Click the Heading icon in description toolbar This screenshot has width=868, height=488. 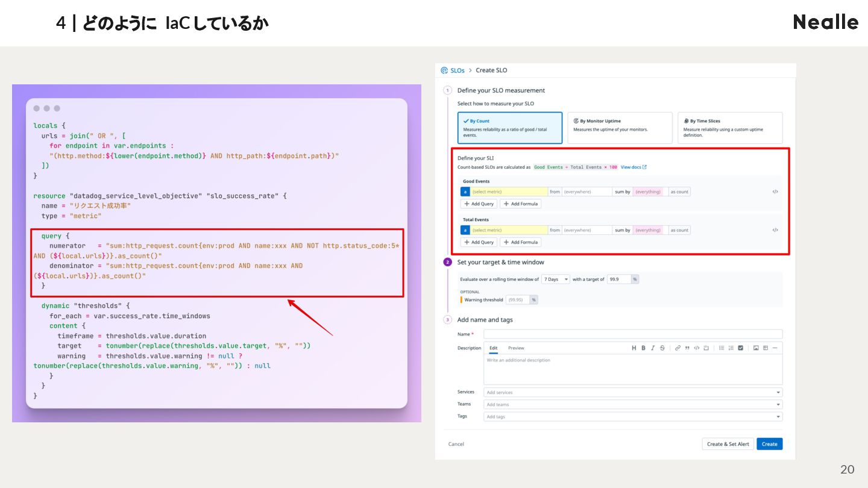634,348
